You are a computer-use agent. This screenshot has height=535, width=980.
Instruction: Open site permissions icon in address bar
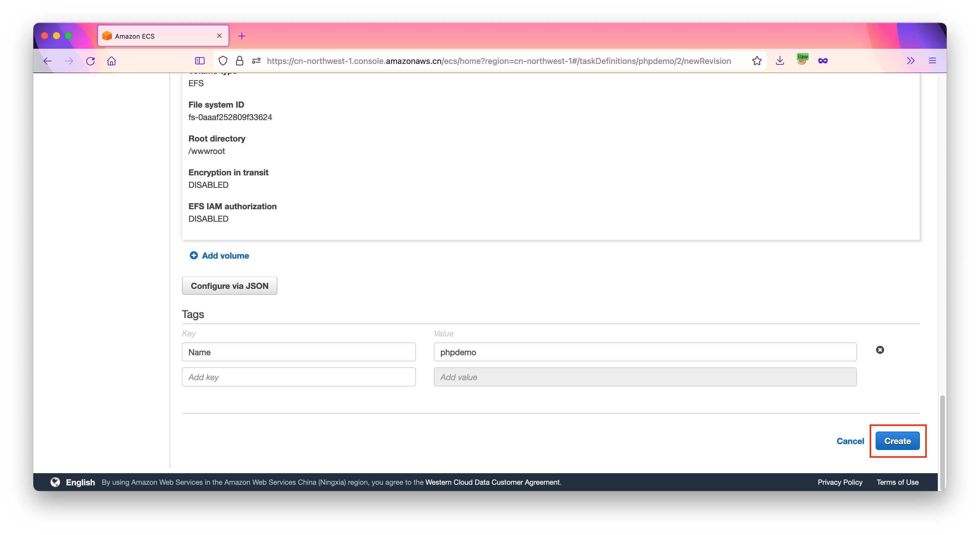click(x=256, y=61)
